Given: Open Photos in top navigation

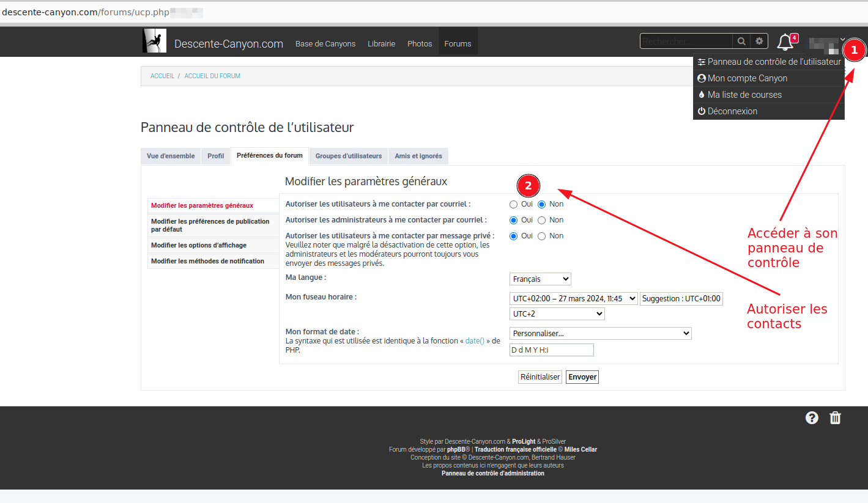Looking at the screenshot, I should [x=420, y=43].
